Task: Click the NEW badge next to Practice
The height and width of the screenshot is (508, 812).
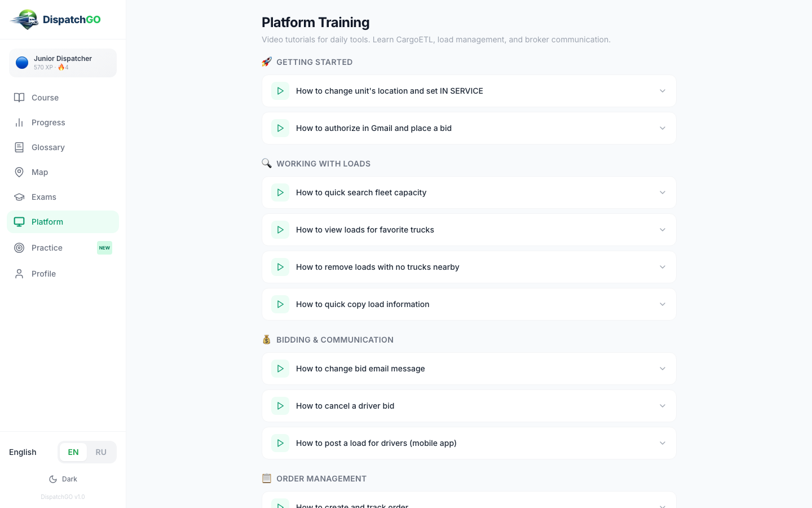Action: (104, 248)
